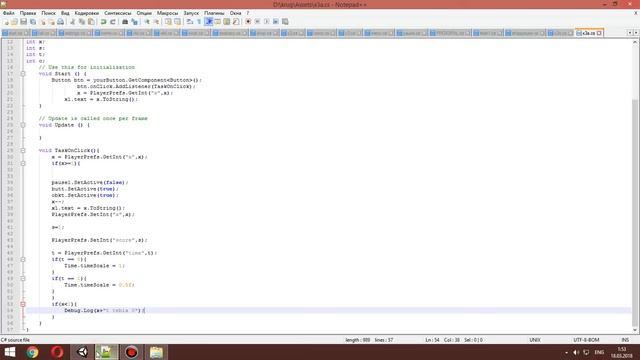This screenshot has width=640, height=360.
Task: Collapse the void Update() fold marker
Action: pyautogui.click(x=23, y=125)
